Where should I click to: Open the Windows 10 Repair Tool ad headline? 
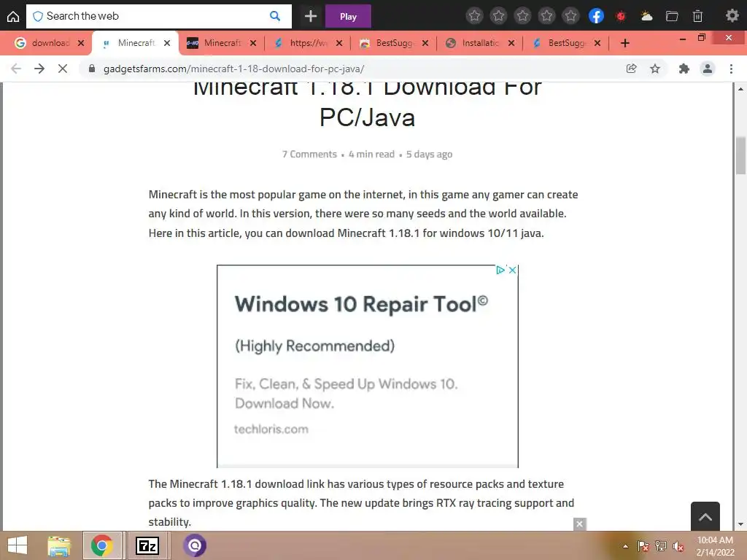pyautogui.click(x=361, y=304)
